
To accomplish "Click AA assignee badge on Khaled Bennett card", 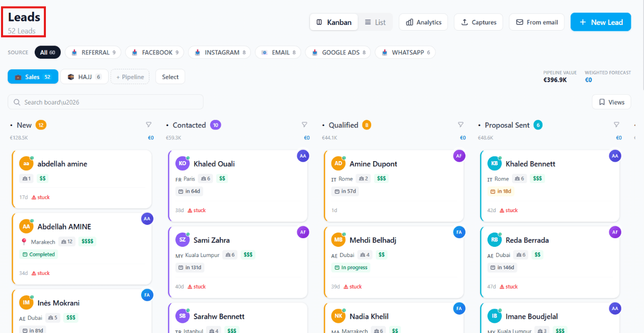I will (615, 156).
